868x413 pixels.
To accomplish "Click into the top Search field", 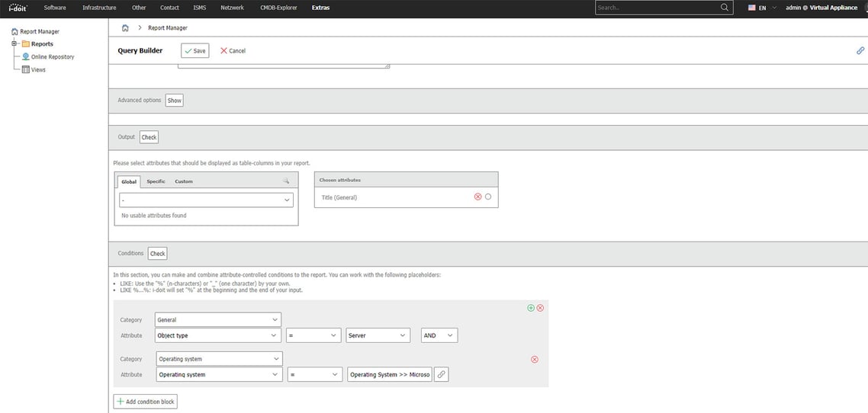I will (657, 8).
